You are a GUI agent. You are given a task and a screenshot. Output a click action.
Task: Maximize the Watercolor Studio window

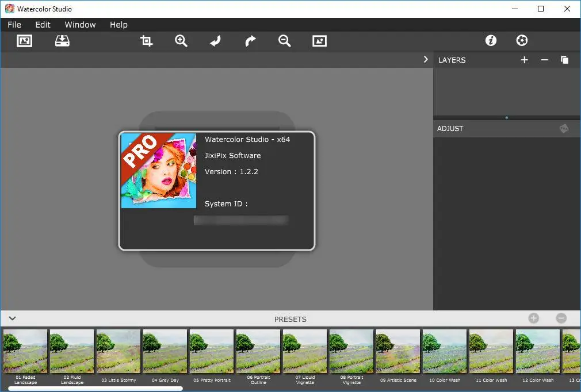tap(541, 9)
